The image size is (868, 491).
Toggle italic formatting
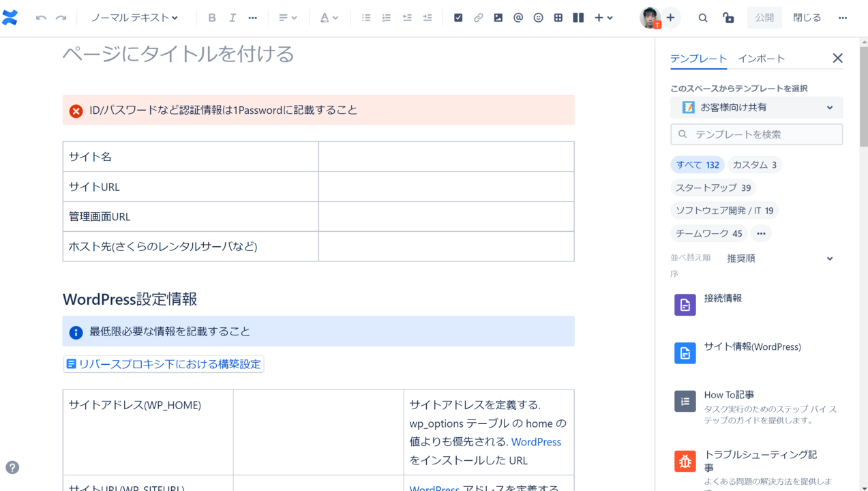pos(233,18)
